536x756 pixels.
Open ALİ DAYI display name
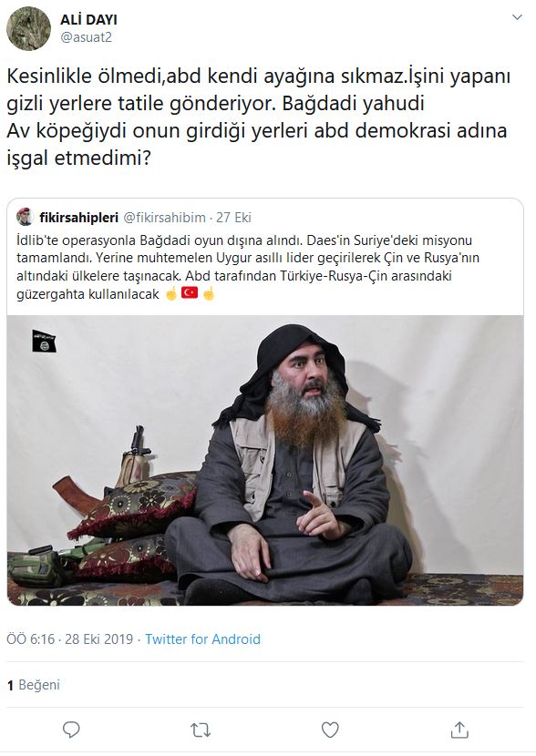click(x=88, y=20)
